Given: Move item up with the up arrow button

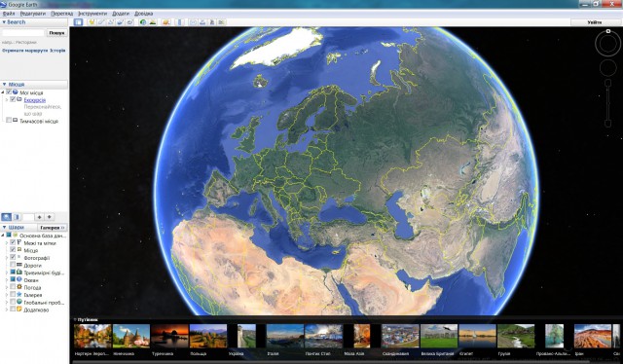Looking at the screenshot, I should 39,217.
